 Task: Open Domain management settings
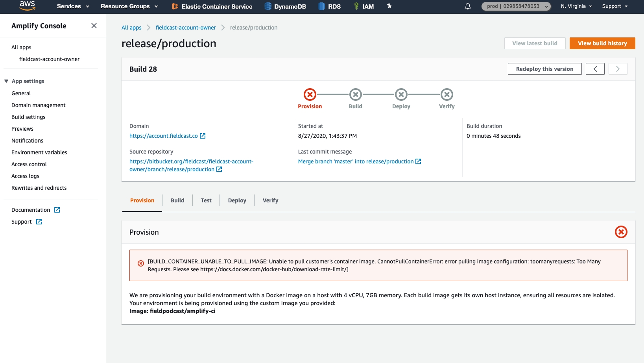point(39,105)
